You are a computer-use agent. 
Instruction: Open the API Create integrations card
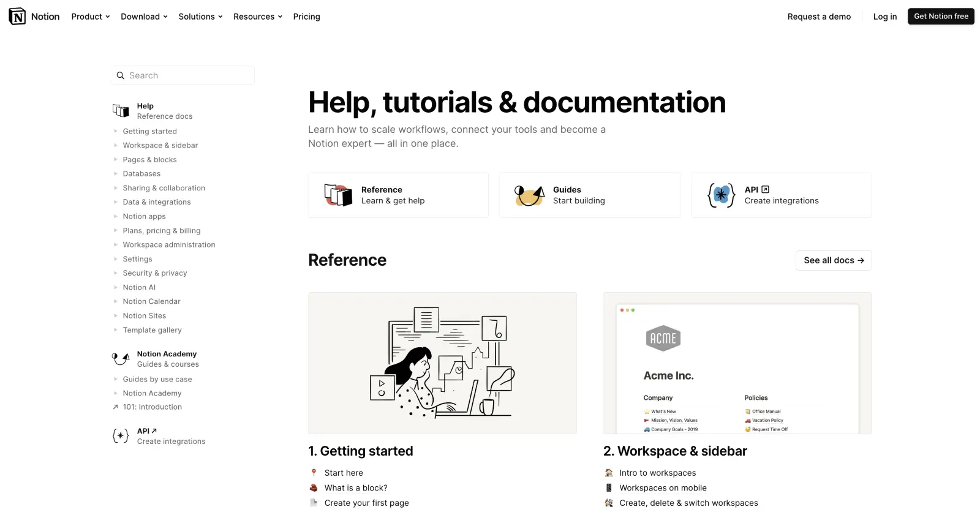pos(782,195)
